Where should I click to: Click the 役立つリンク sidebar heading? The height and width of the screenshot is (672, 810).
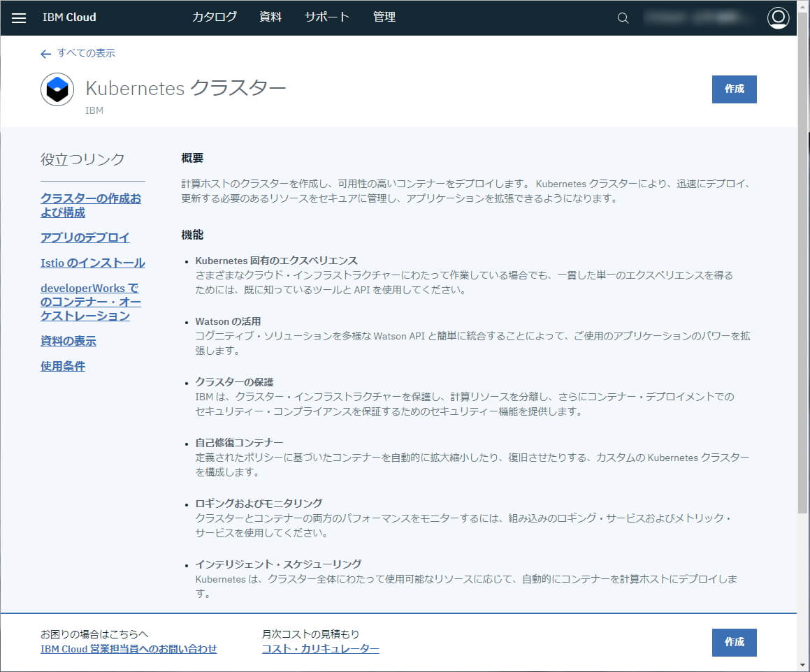82,159
